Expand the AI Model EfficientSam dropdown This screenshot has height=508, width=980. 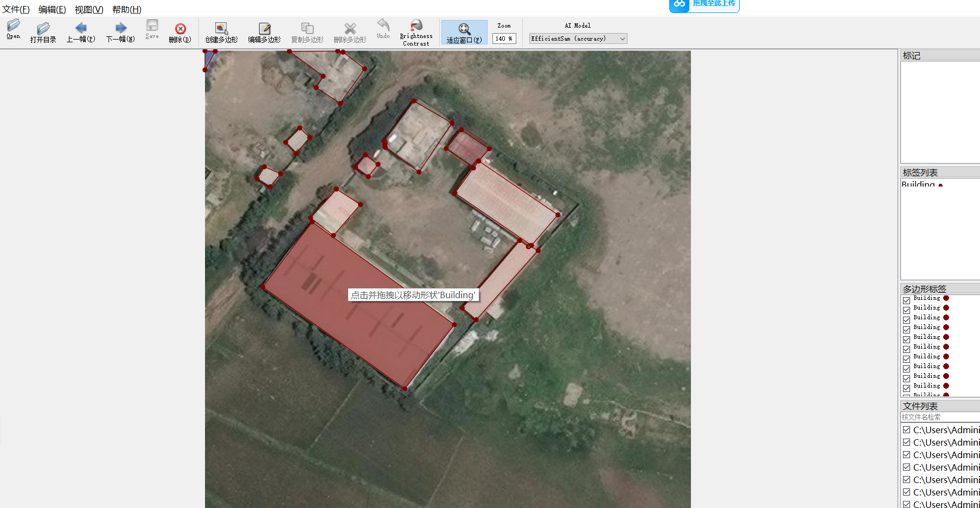click(x=578, y=38)
